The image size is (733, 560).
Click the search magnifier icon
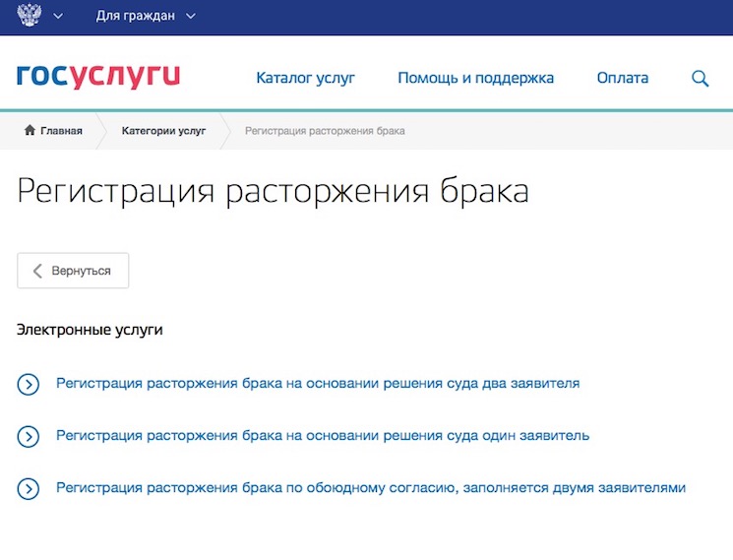[x=700, y=79]
